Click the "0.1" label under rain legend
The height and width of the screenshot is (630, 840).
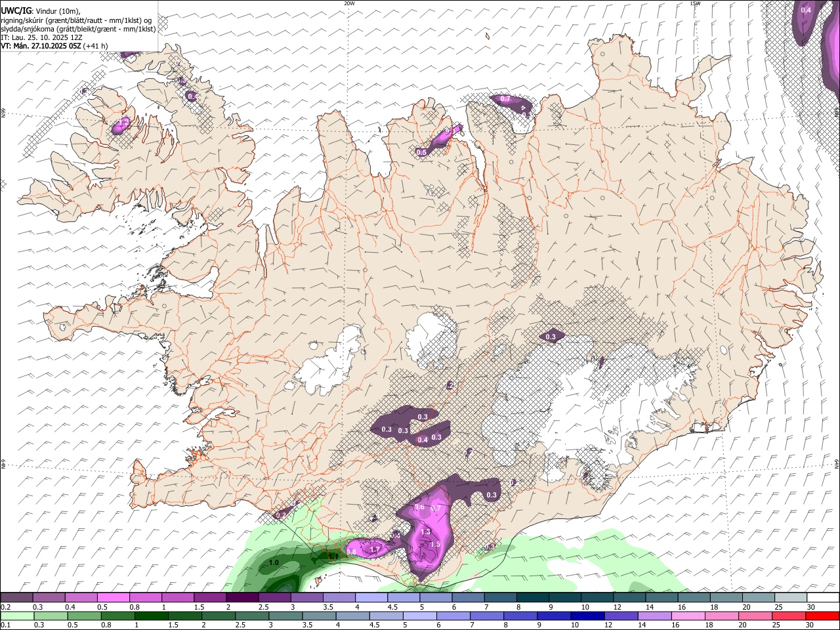click(5, 625)
